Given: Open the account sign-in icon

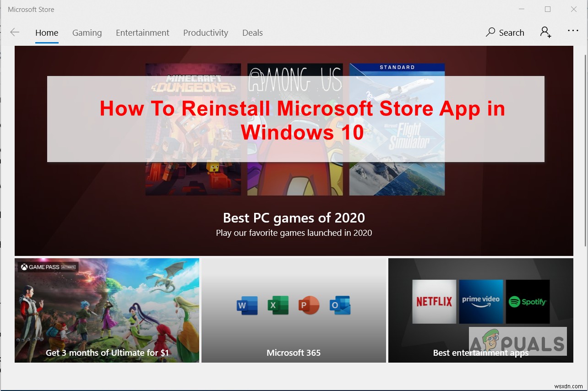Looking at the screenshot, I should (x=545, y=32).
